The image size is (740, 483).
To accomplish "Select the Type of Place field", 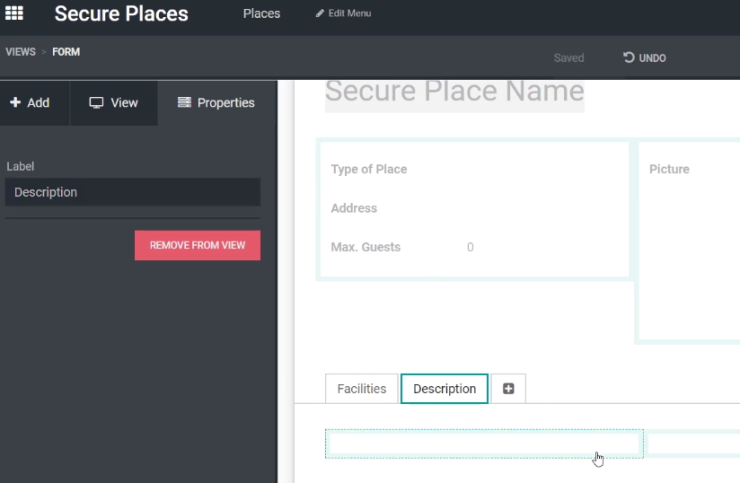I will [474, 169].
